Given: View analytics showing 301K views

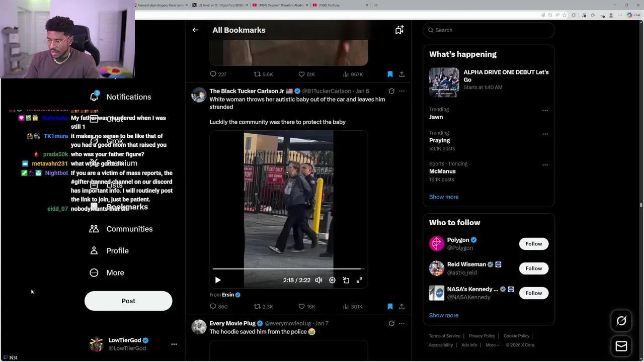Looking at the screenshot, I should tap(353, 307).
